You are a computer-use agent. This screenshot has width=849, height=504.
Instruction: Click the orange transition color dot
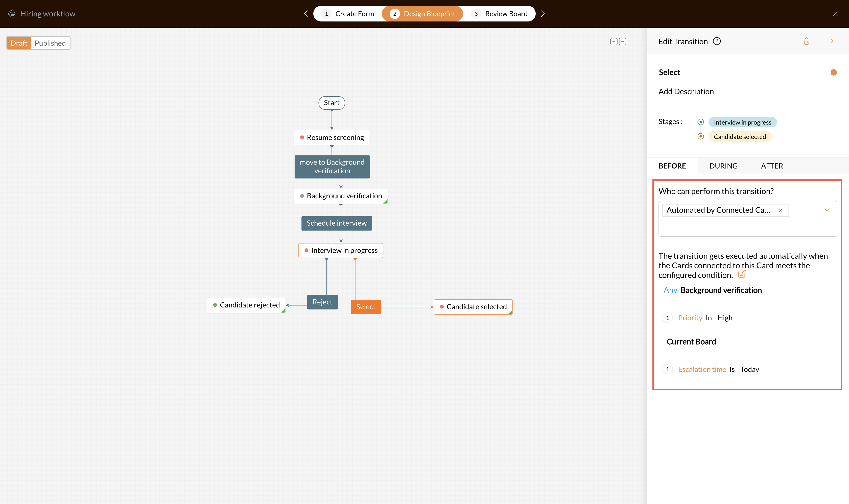pos(833,72)
